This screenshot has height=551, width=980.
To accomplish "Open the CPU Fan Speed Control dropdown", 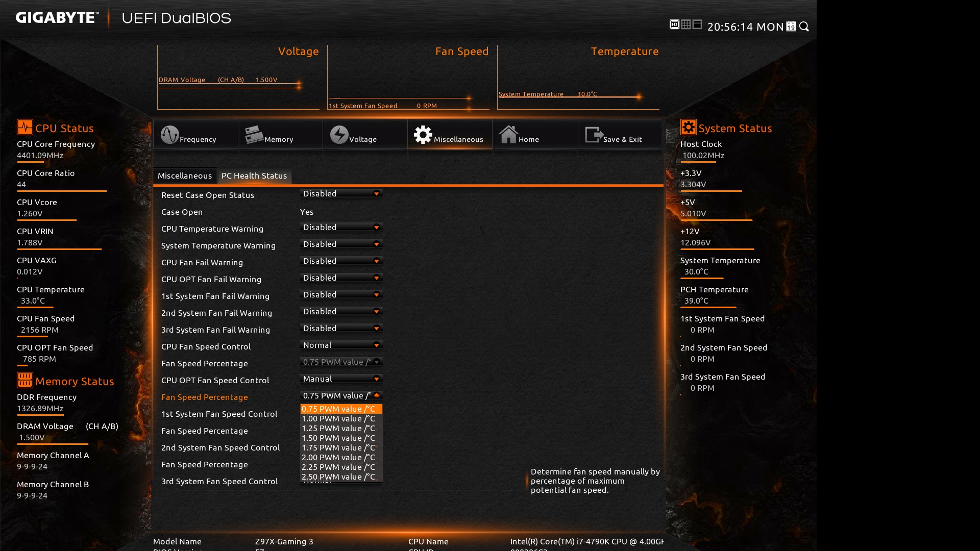I will [x=341, y=345].
